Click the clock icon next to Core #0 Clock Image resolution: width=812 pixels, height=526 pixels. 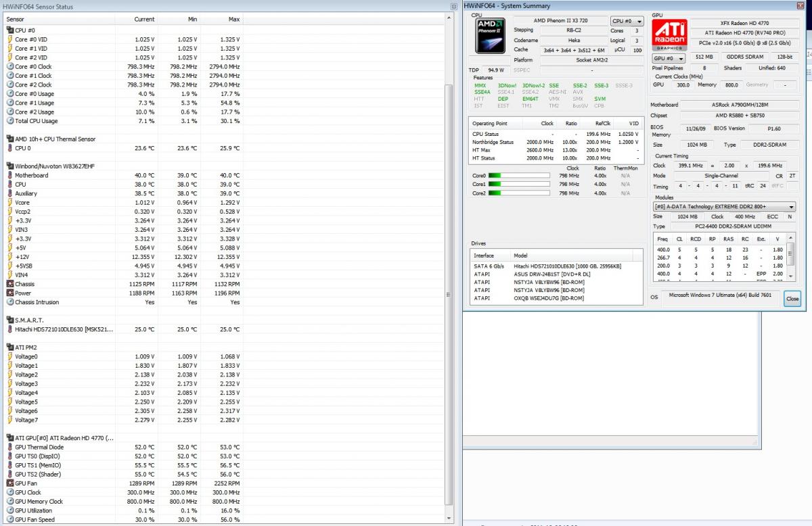9,67
